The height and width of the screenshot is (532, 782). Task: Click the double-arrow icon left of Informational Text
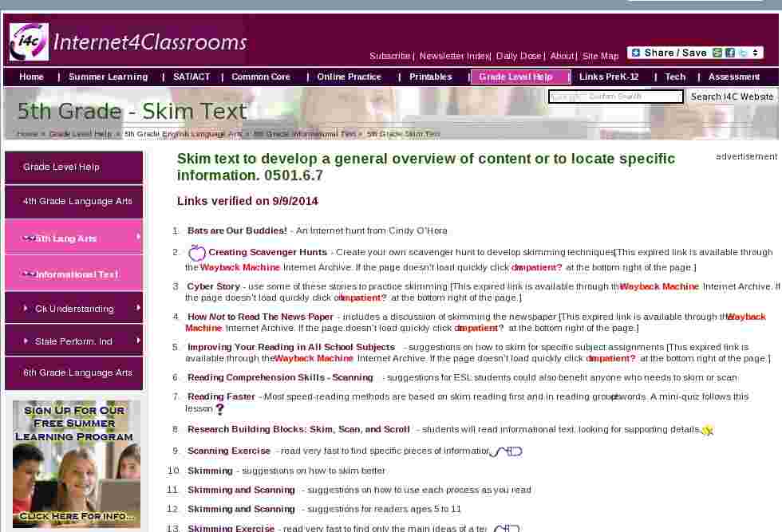[29, 274]
